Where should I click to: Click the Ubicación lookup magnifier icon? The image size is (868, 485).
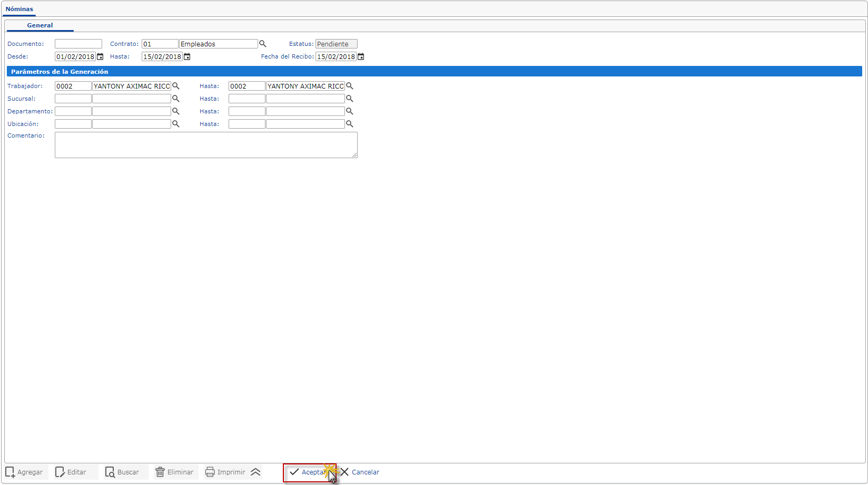click(x=176, y=124)
